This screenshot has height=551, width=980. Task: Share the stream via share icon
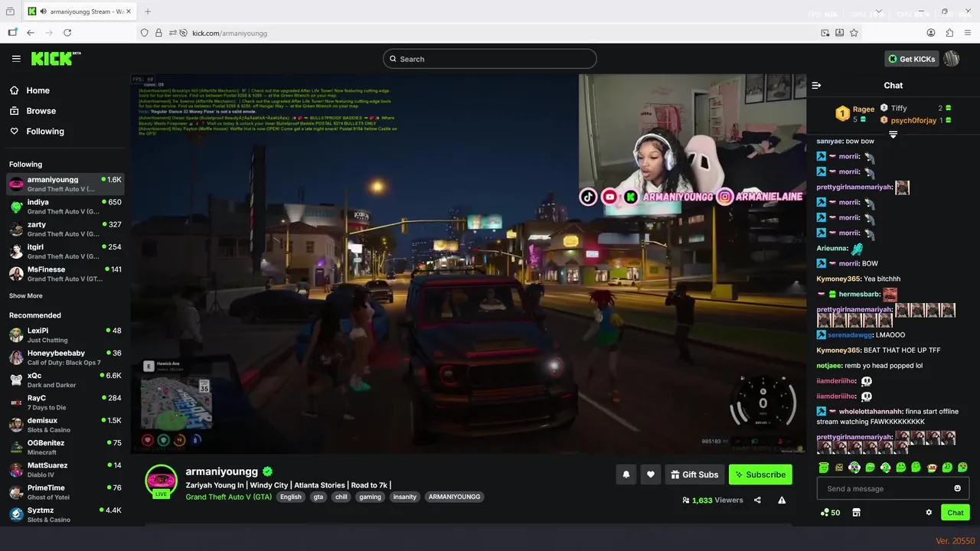(757, 500)
